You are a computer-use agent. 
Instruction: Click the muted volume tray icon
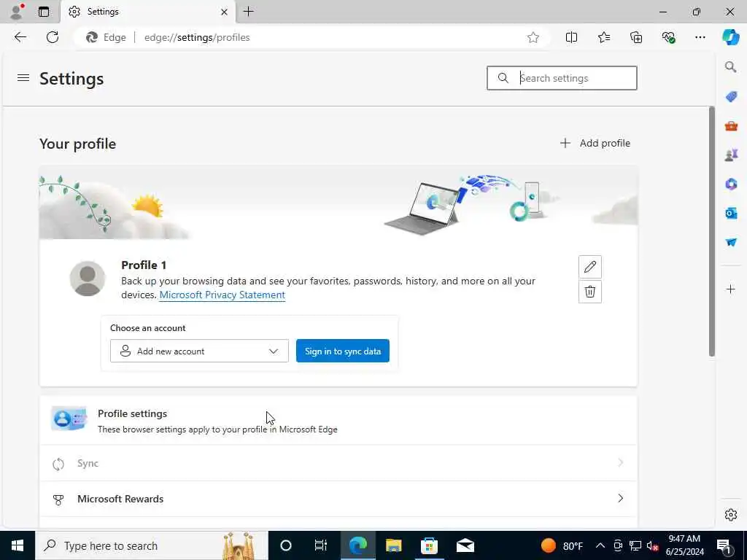coord(653,545)
